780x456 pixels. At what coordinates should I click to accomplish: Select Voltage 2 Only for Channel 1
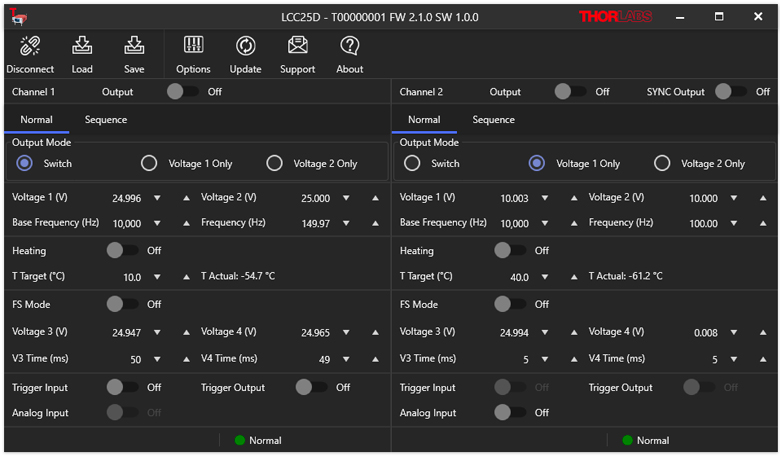(x=274, y=164)
